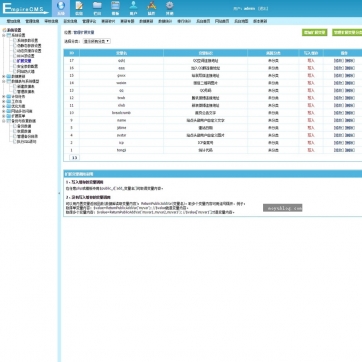
Task: Click the sidebar collapse handle arrow
Action: (x=59, y=193)
